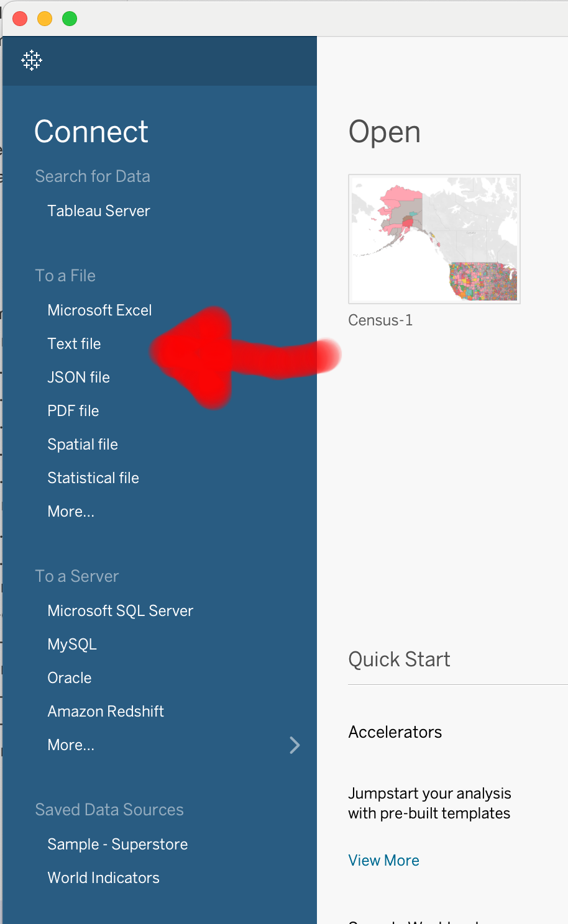Click the Accelerators heading
The image size is (568, 924).
tap(395, 732)
